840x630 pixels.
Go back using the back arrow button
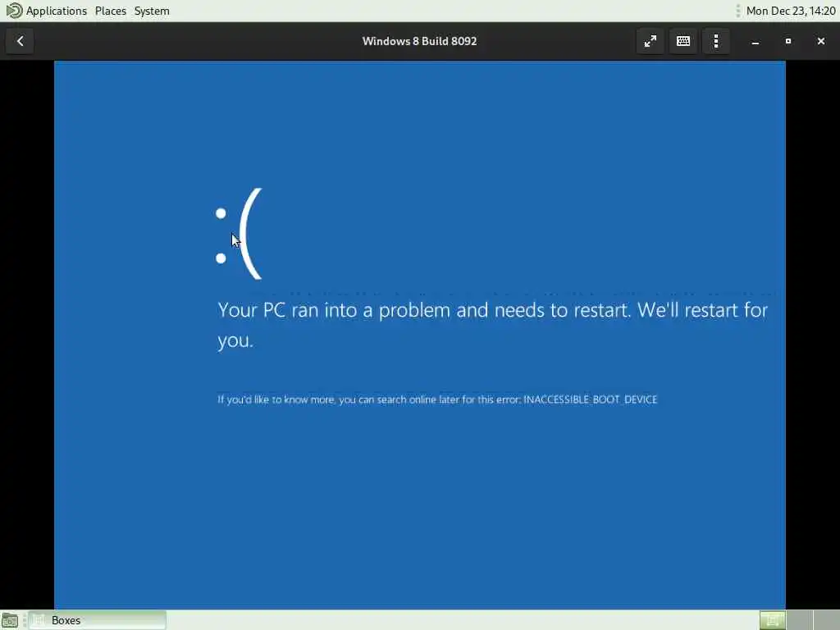(20, 41)
